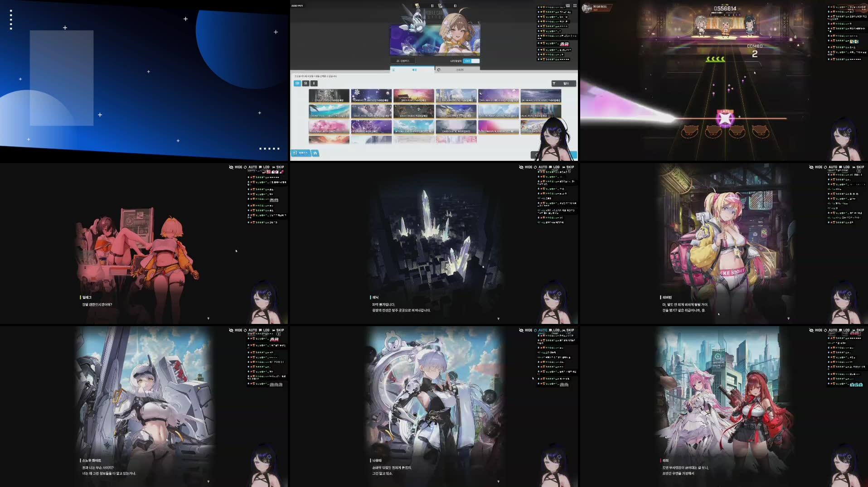Image resolution: width=868 pixels, height=487 pixels.
Task: Click the profile card preview image
Action: point(435,40)
